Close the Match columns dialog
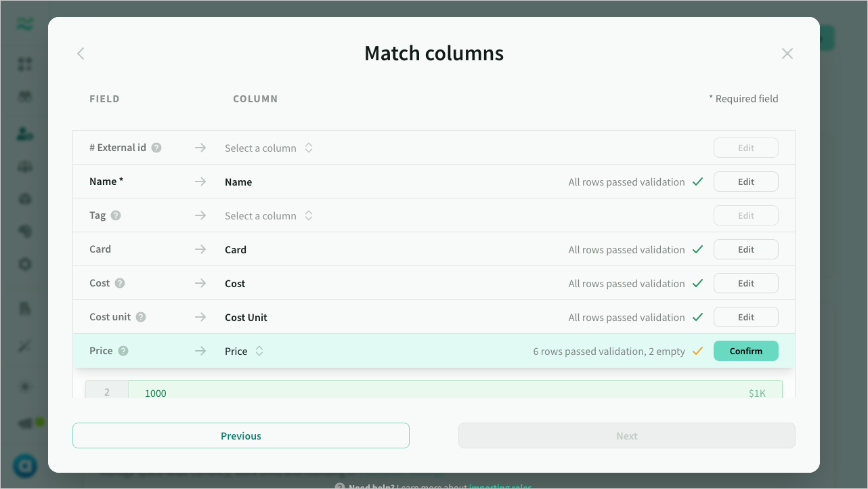The width and height of the screenshot is (868, 489). (x=787, y=54)
